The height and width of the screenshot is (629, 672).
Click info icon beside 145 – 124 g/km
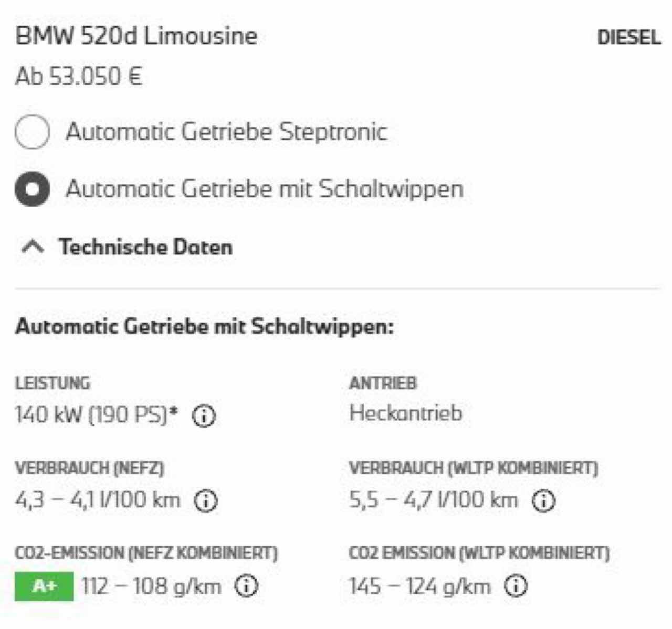pos(516,585)
